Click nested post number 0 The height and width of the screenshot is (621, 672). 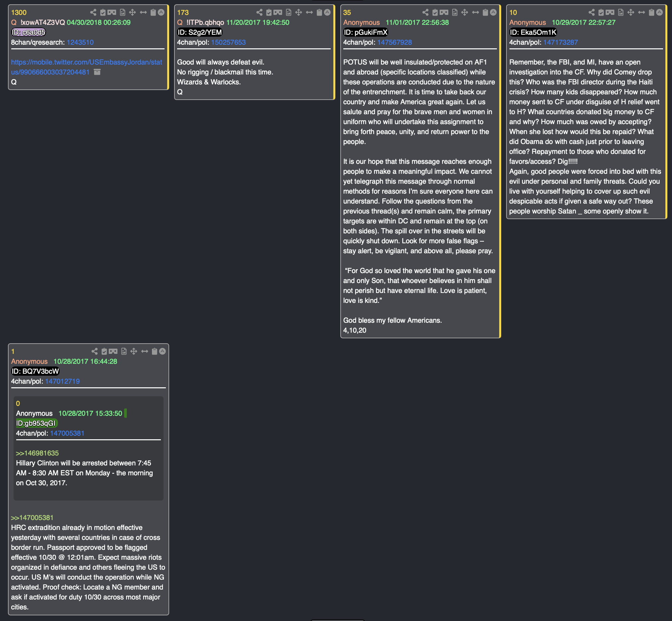click(x=18, y=403)
